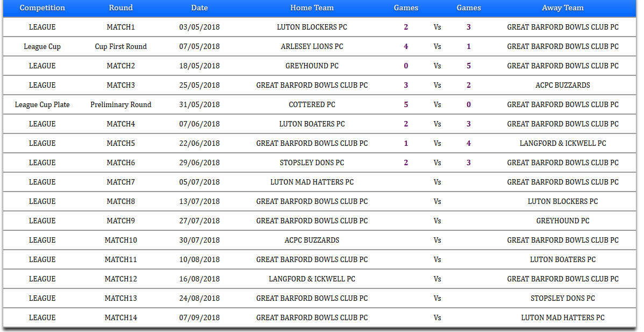Click the Date column header
This screenshot has height=332, width=644.
pyautogui.click(x=199, y=8)
